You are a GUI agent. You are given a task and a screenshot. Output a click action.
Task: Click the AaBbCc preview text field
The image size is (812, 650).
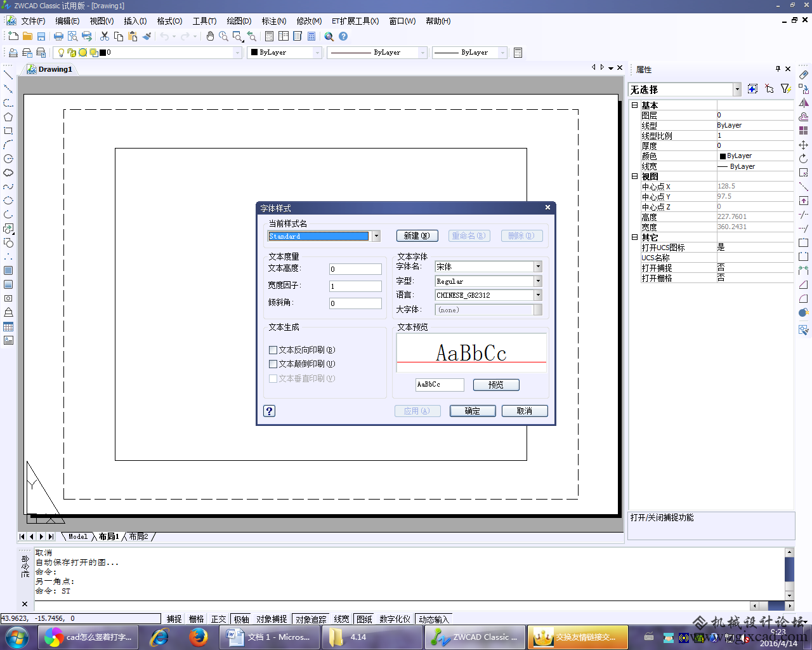click(440, 385)
